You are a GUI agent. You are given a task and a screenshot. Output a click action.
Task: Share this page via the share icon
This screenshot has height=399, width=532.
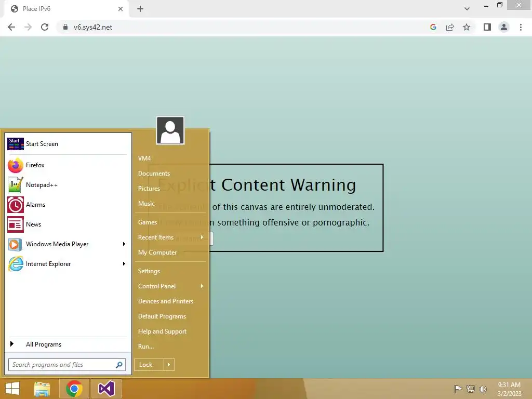(x=450, y=27)
